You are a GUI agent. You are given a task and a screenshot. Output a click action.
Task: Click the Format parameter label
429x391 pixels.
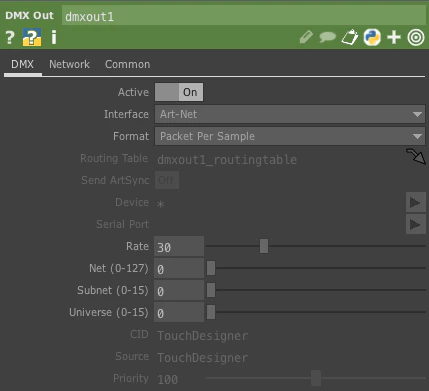coord(131,136)
